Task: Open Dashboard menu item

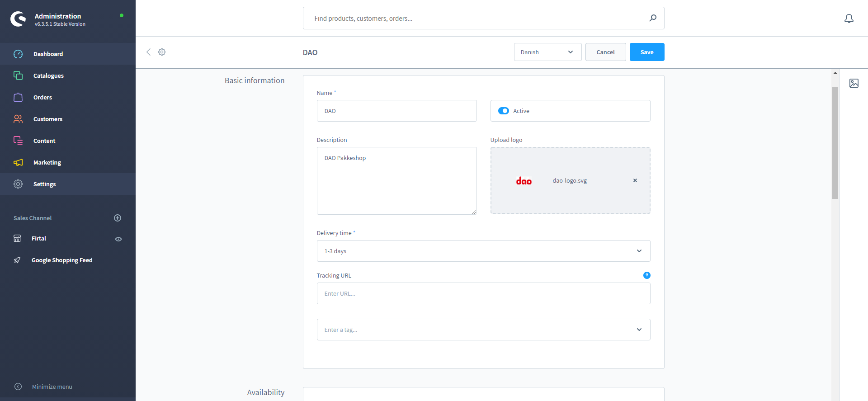Action: coord(68,54)
